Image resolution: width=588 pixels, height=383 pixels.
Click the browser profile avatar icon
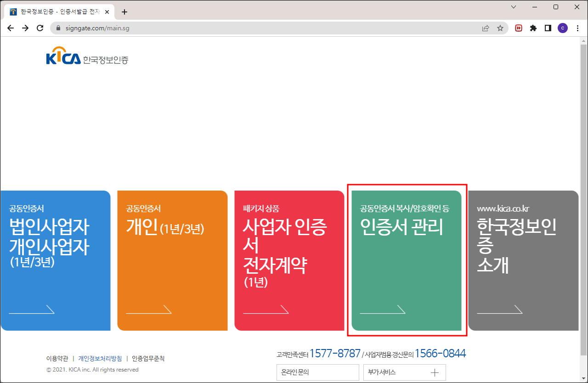click(563, 28)
